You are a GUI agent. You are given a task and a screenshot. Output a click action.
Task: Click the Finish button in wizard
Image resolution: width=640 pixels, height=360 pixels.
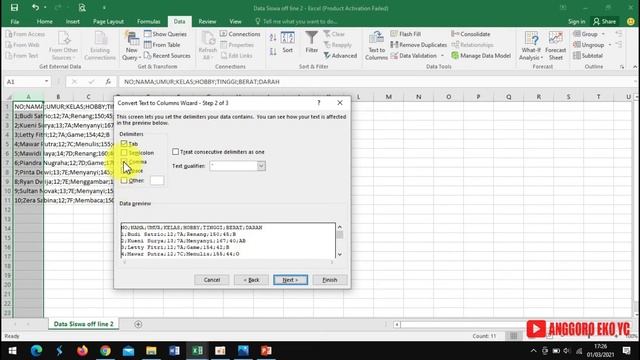click(330, 280)
